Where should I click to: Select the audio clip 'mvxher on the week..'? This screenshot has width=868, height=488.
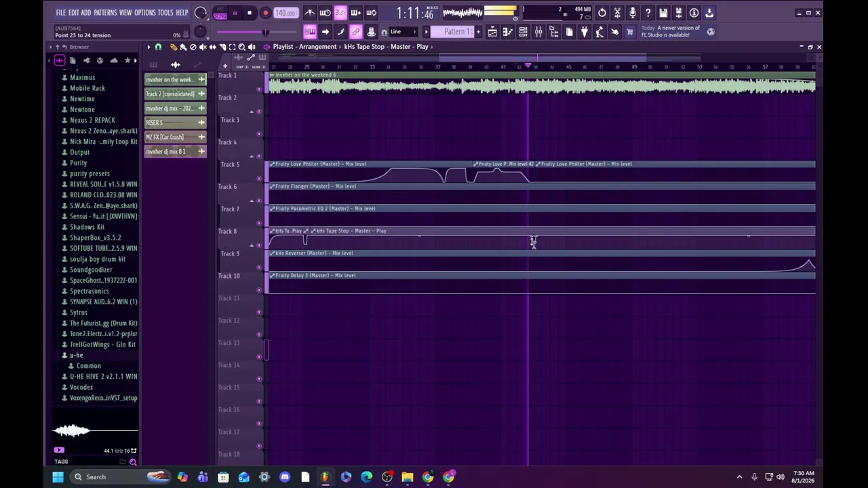176,80
